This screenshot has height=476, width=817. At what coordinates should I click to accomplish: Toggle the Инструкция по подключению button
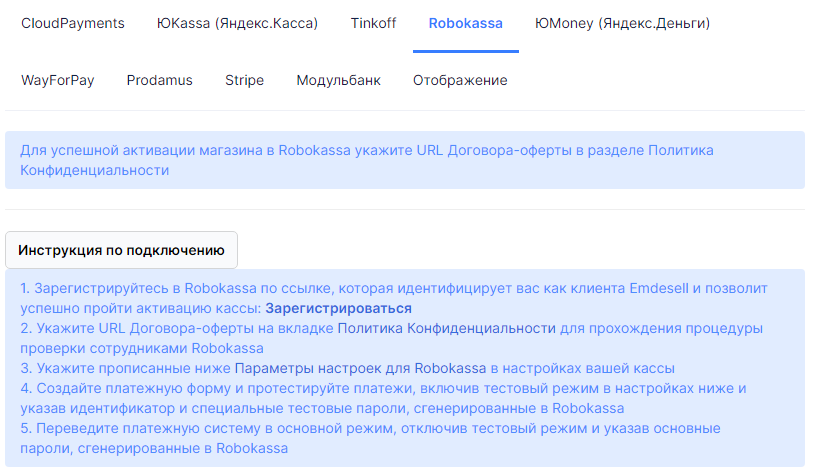(x=121, y=250)
